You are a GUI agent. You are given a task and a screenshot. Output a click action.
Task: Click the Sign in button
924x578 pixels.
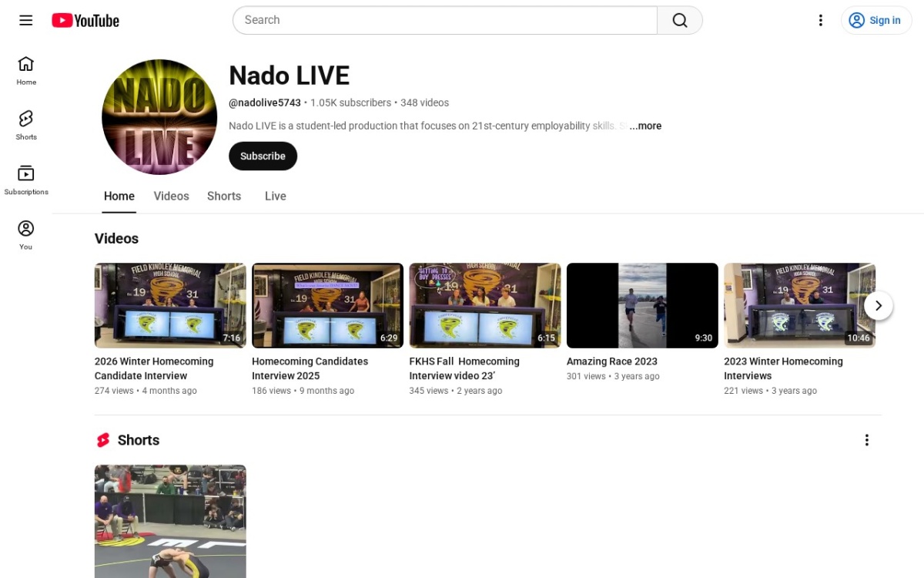pyautogui.click(x=876, y=20)
